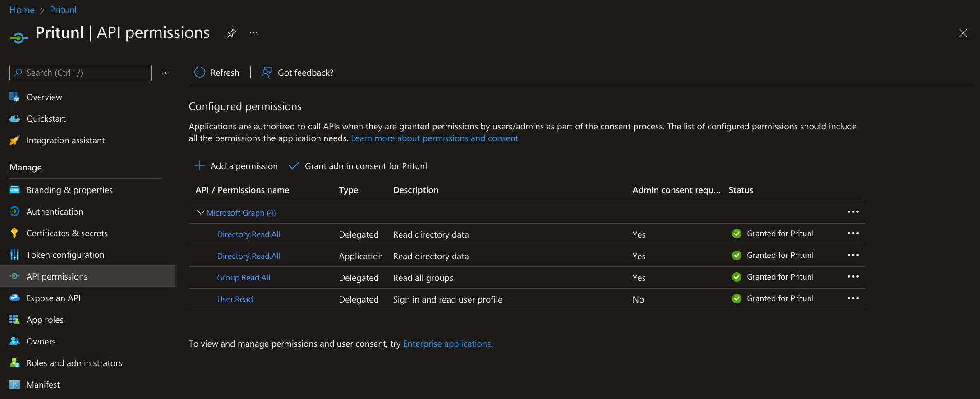Click the Got feedback icon

click(x=267, y=73)
